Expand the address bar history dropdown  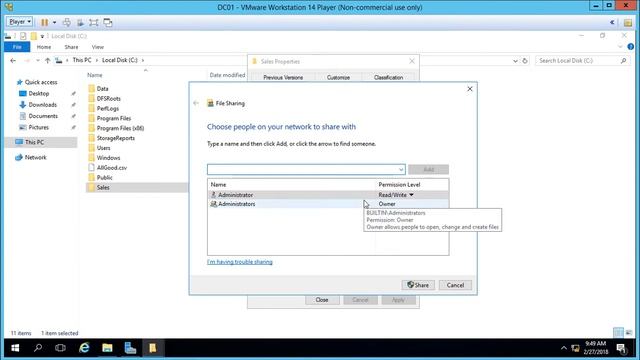coord(515,61)
